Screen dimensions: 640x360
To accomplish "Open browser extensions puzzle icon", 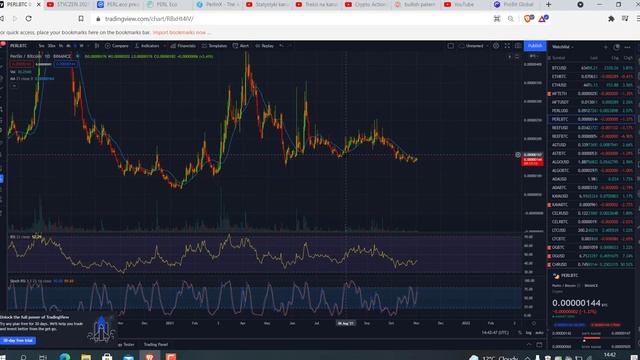I will 611,18.
